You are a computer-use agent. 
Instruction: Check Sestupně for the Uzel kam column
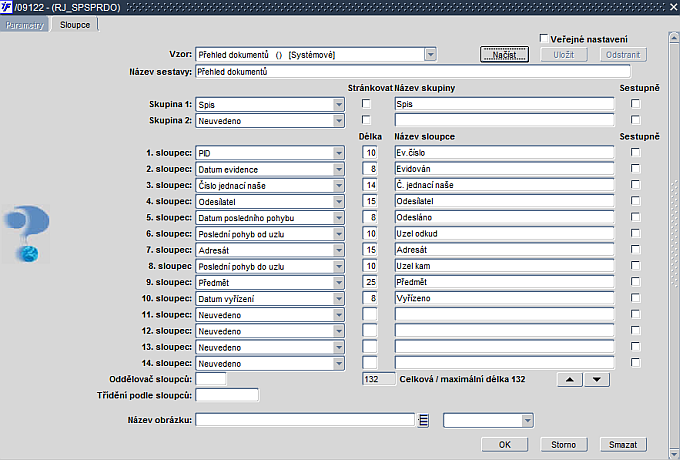pyautogui.click(x=635, y=265)
